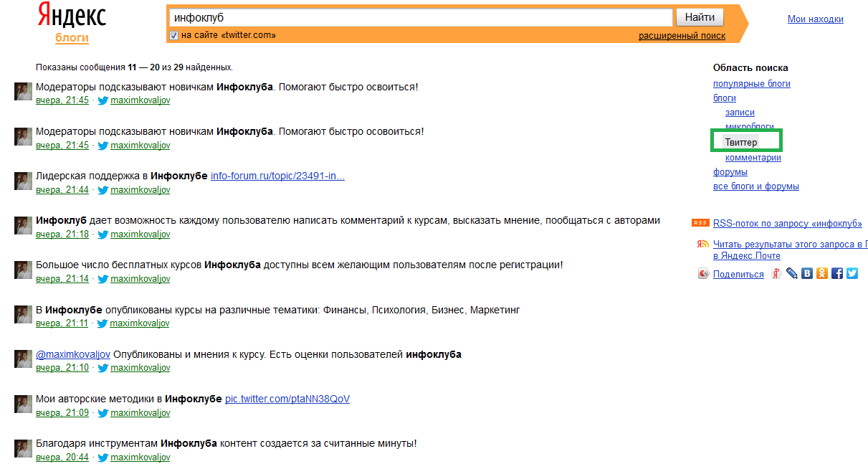Viewport: 868px width, 474px height.
Task: Select популярные блоги search scope
Action: (x=752, y=84)
